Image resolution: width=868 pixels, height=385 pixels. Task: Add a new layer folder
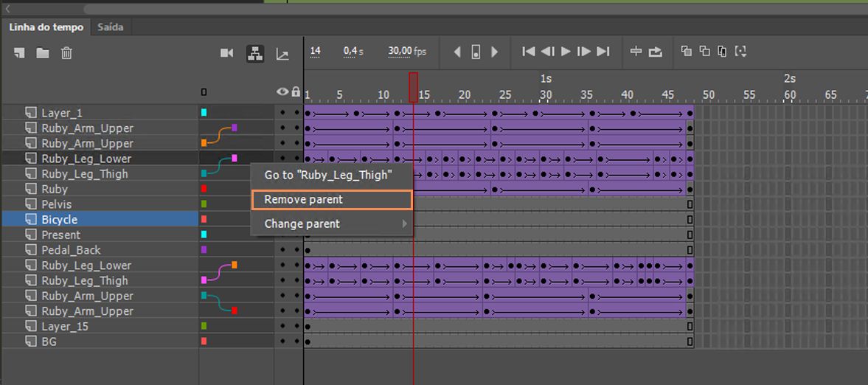point(43,53)
